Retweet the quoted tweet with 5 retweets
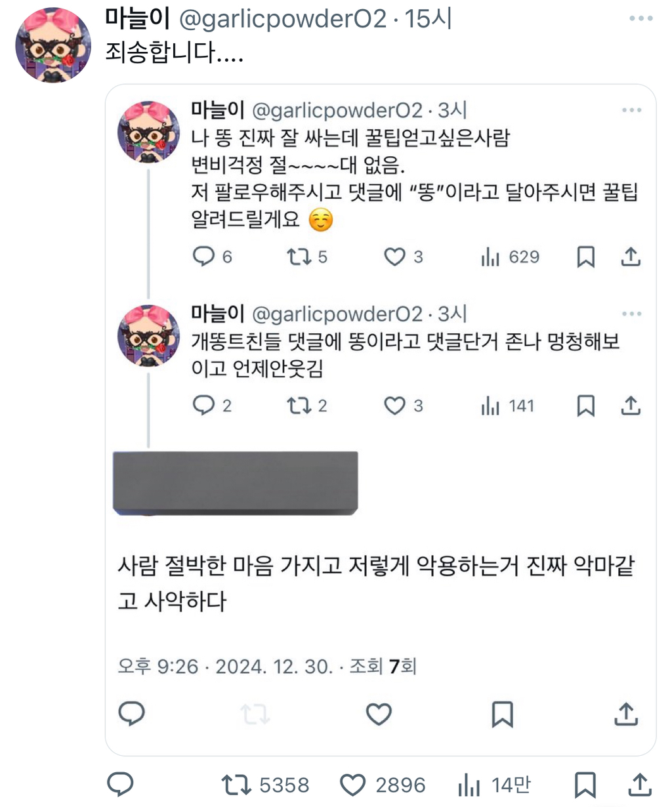Screen dimensions: 672x807 click(x=299, y=256)
